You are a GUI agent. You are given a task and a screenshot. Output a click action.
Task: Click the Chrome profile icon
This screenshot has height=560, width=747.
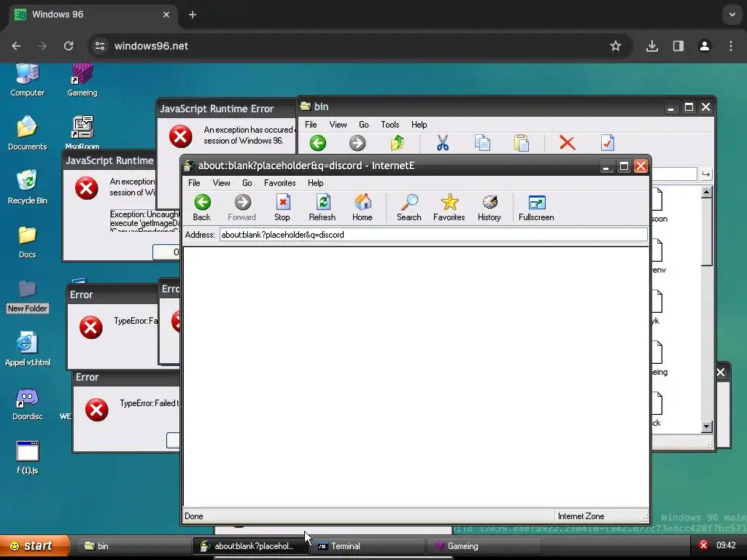tap(705, 46)
